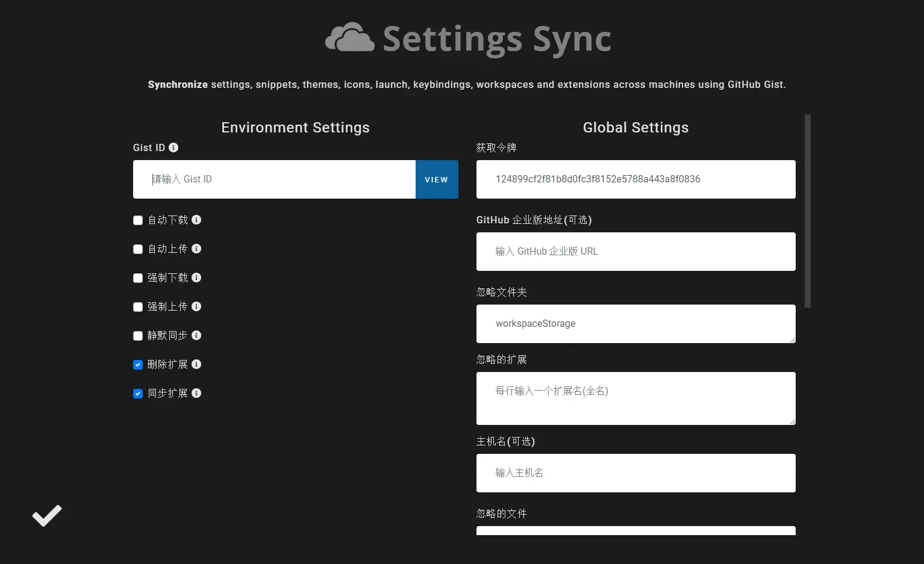Click the checkmark save icon

coord(47,515)
